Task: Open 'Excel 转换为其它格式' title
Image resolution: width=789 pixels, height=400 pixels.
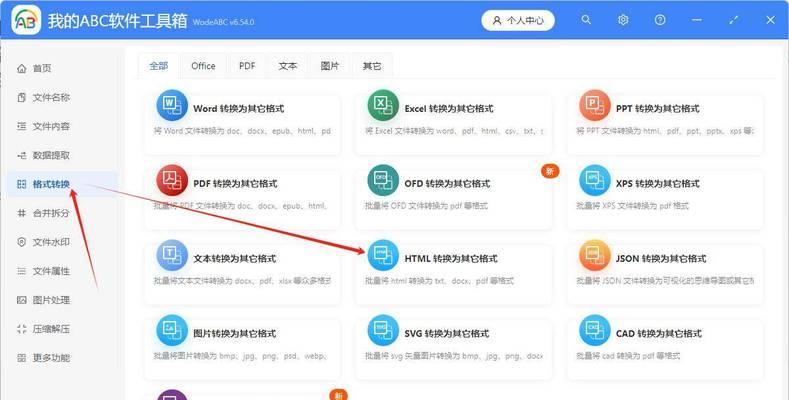Action: click(449, 109)
